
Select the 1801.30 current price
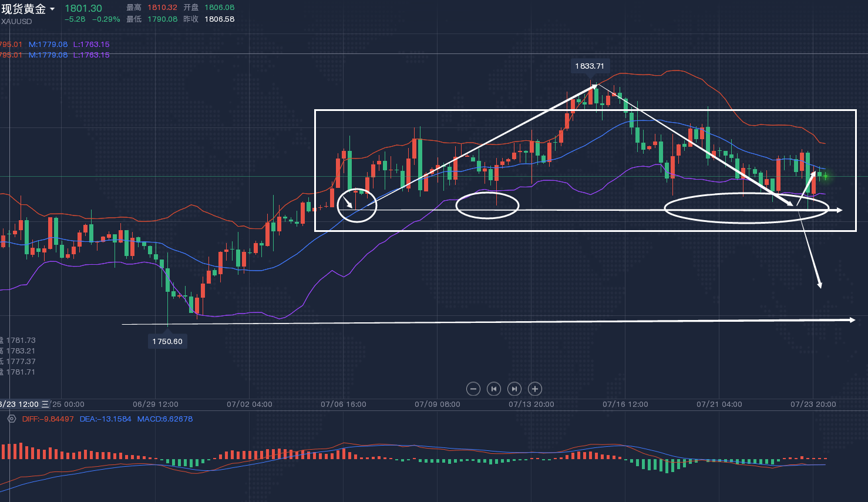(x=83, y=8)
